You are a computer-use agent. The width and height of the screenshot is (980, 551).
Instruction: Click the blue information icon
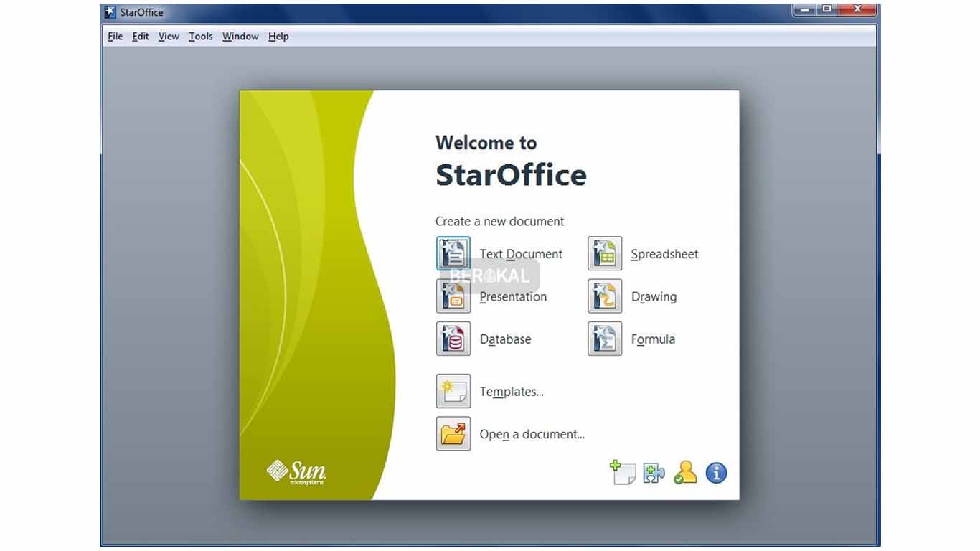click(x=716, y=473)
